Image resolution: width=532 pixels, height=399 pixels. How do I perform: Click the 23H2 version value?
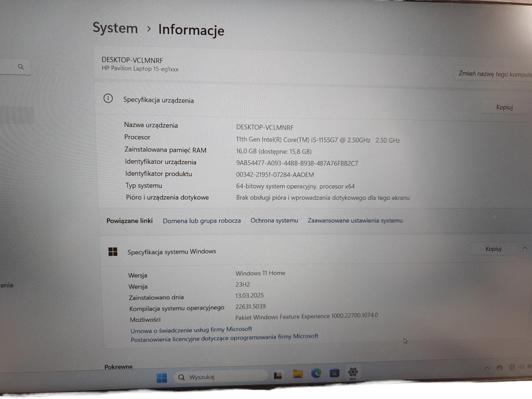click(243, 285)
